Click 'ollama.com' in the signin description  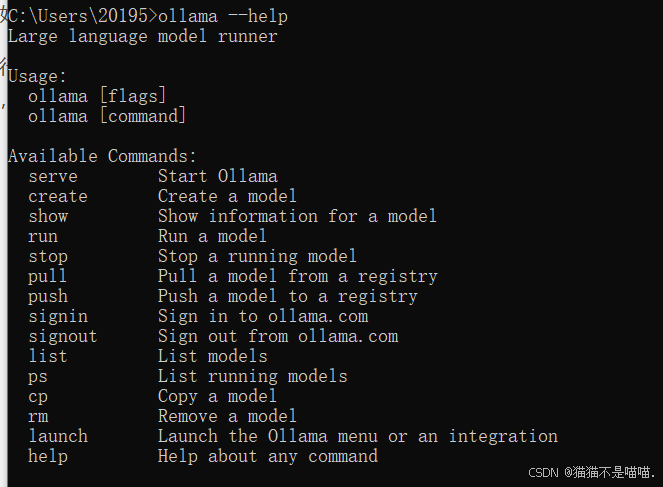(318, 317)
